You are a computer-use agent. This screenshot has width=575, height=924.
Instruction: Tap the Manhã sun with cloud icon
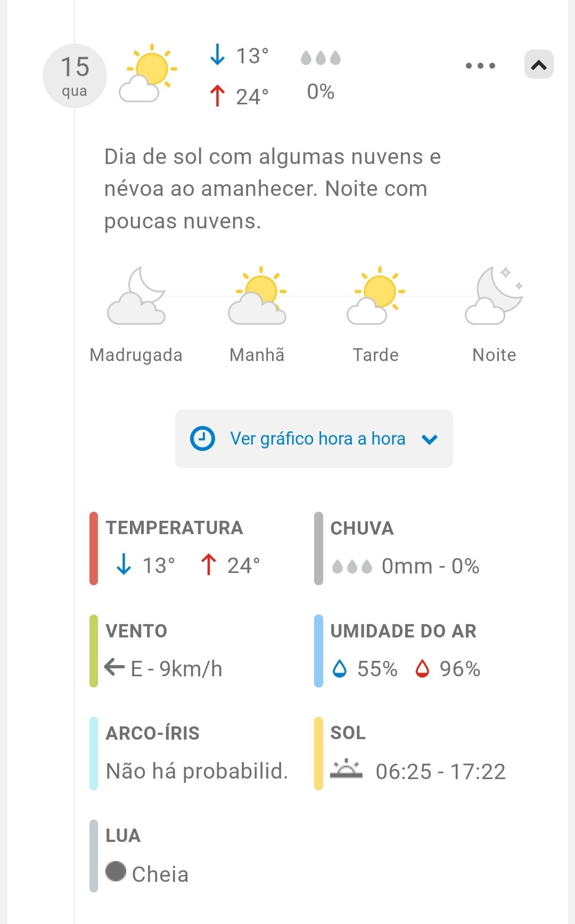pos(258,296)
